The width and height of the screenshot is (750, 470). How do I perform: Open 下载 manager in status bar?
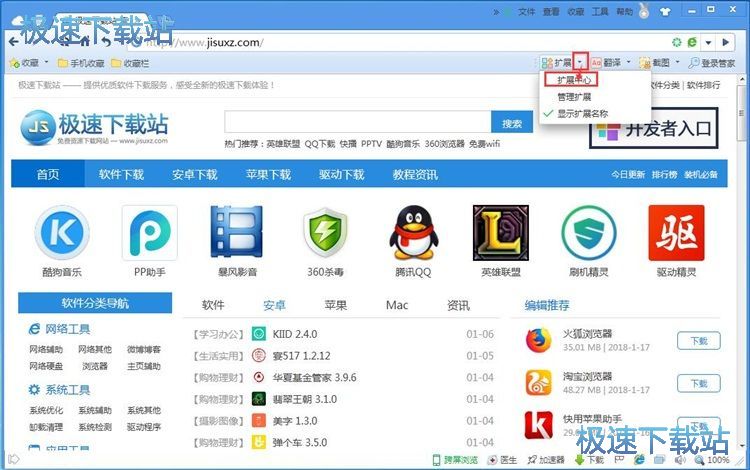(x=589, y=460)
